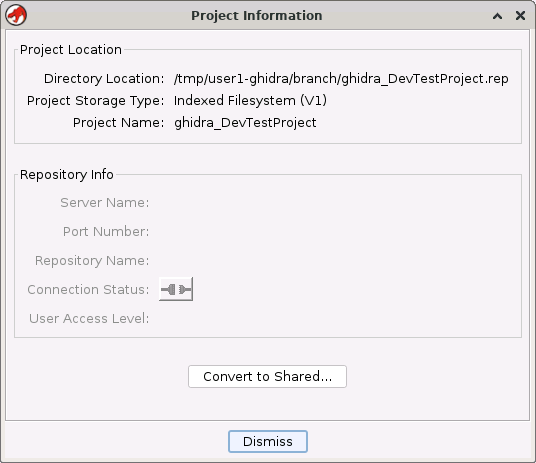Click the Project Storage Type label
This screenshot has width=536, height=463.
[95, 101]
